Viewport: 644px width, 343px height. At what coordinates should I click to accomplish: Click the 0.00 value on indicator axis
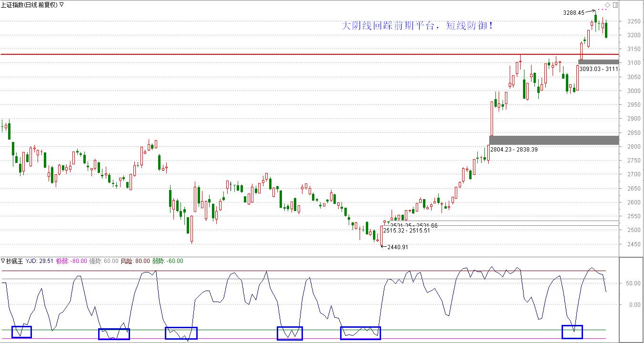coord(634,305)
